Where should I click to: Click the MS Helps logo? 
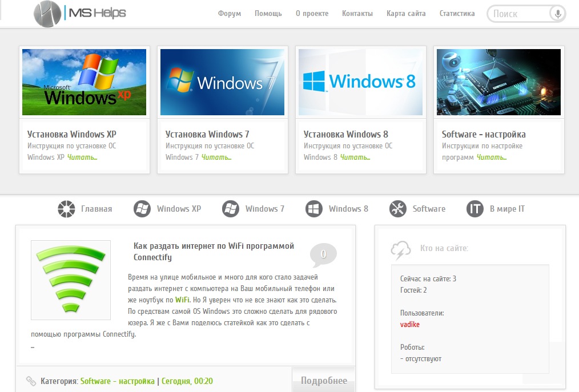[80, 14]
